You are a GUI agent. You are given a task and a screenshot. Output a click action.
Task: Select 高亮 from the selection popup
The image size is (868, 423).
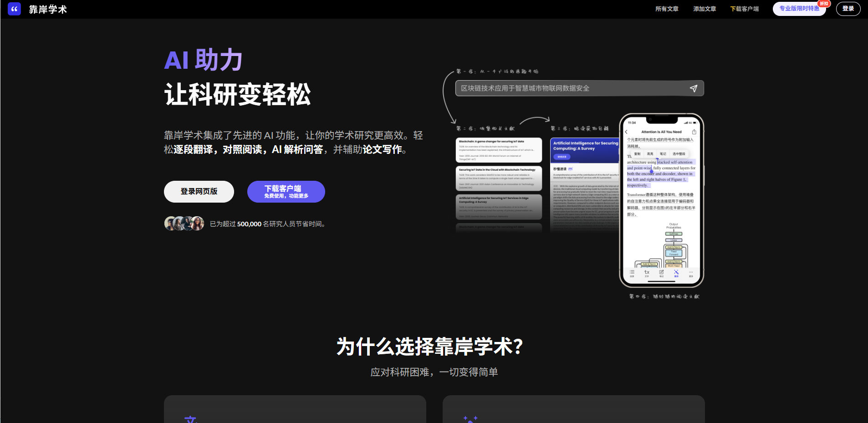(650, 153)
